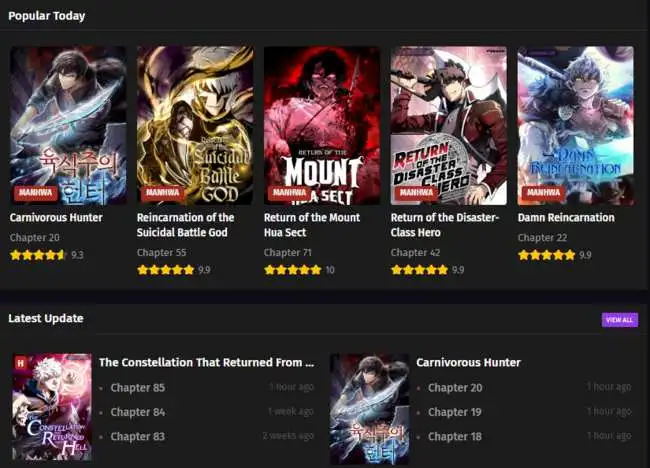Open Carnivorous Hunter cover in Popular Today

pyautogui.click(x=68, y=126)
